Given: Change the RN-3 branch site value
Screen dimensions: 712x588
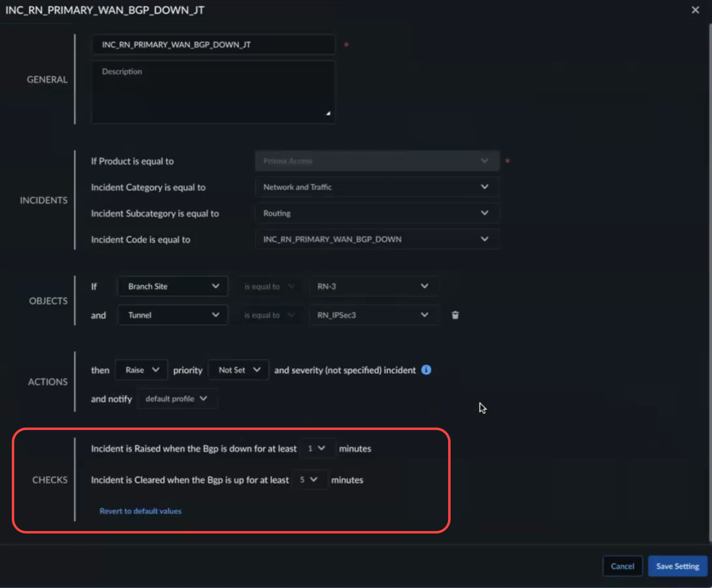Looking at the screenshot, I should 374,287.
